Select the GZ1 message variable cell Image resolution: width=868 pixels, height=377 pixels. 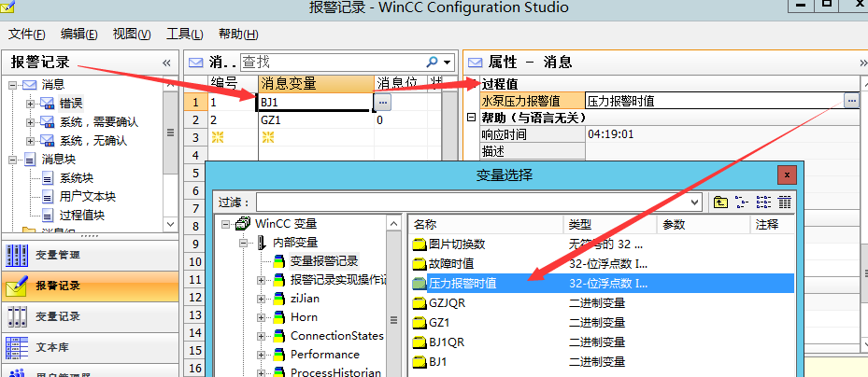316,119
